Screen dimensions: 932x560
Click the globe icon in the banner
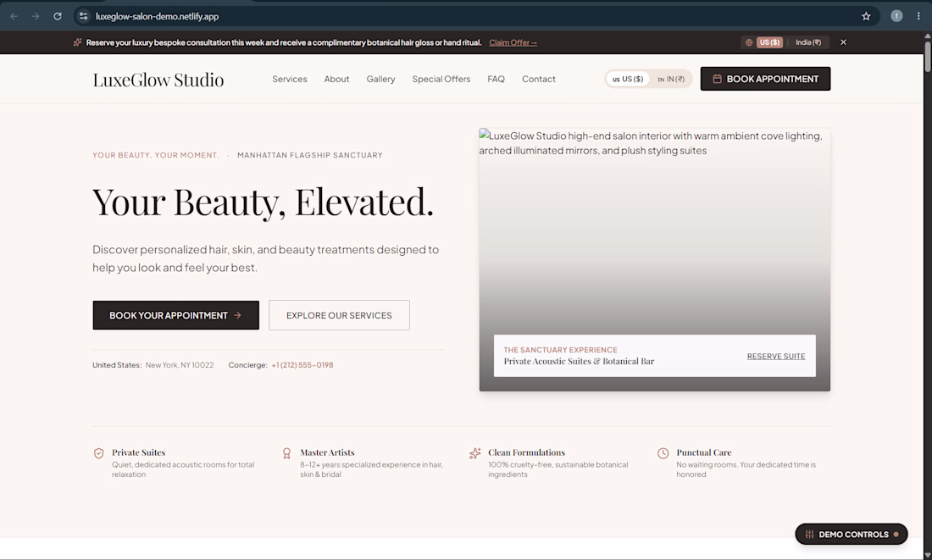tap(749, 42)
